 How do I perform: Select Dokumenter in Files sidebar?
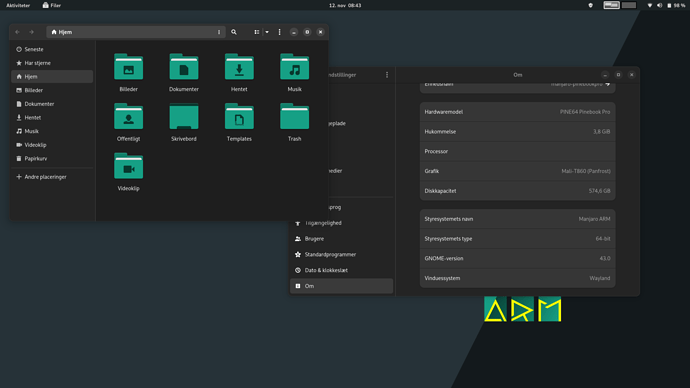pos(52,104)
